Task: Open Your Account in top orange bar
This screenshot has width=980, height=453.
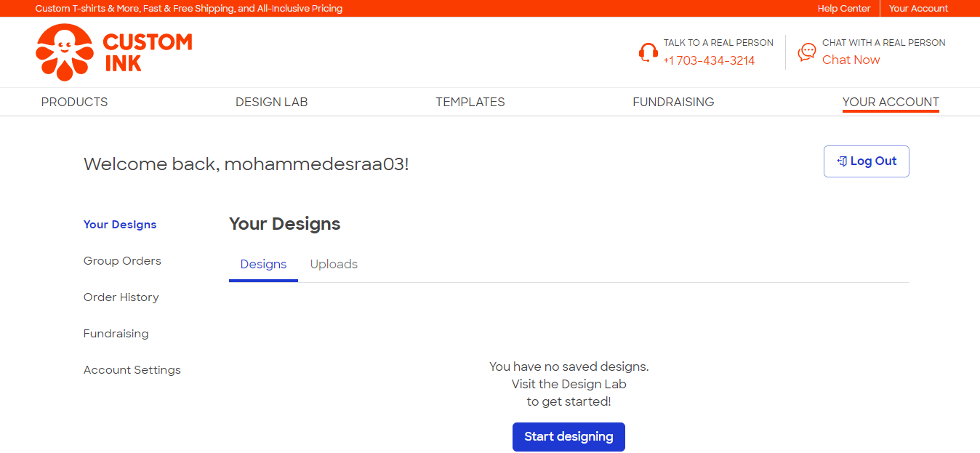Action: (x=918, y=9)
